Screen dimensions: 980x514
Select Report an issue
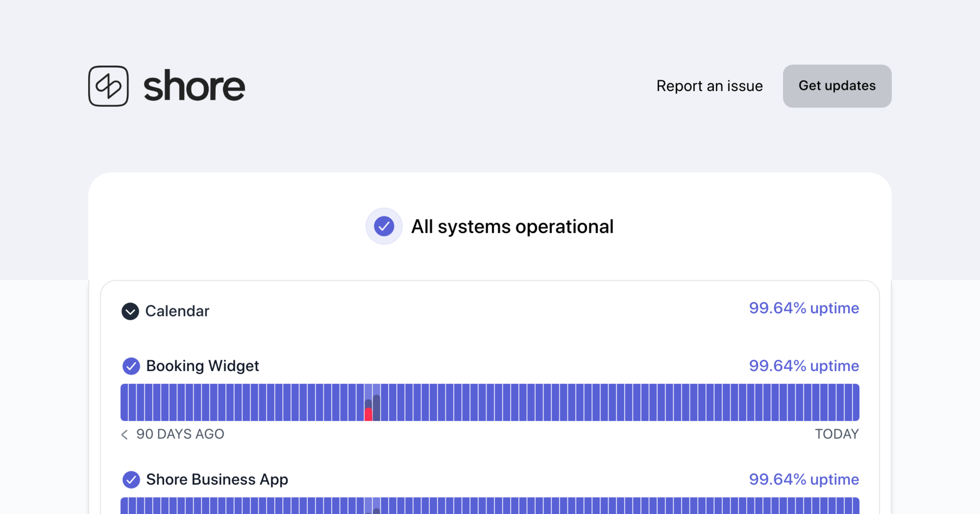point(709,86)
